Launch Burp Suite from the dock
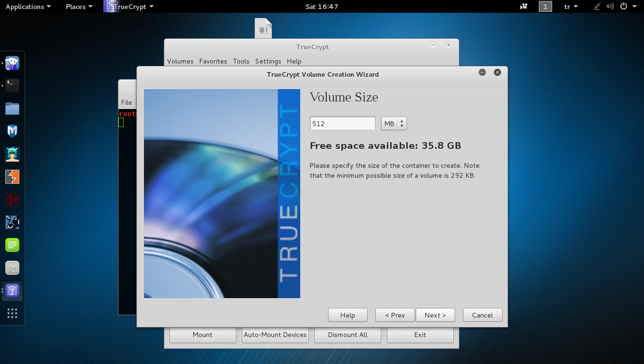This screenshot has width=644, height=364. click(12, 177)
